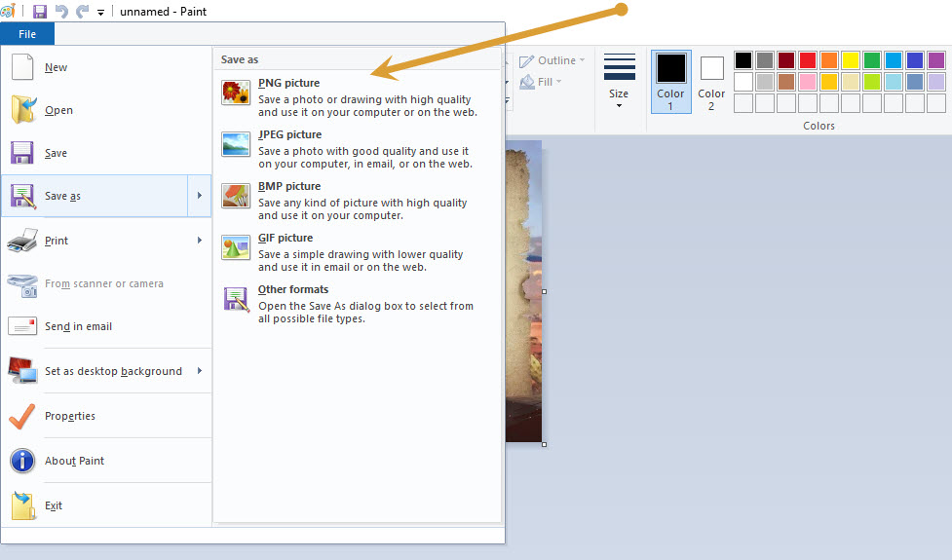Pick the purple color swatch
The height and width of the screenshot is (560, 952).
coord(936,60)
